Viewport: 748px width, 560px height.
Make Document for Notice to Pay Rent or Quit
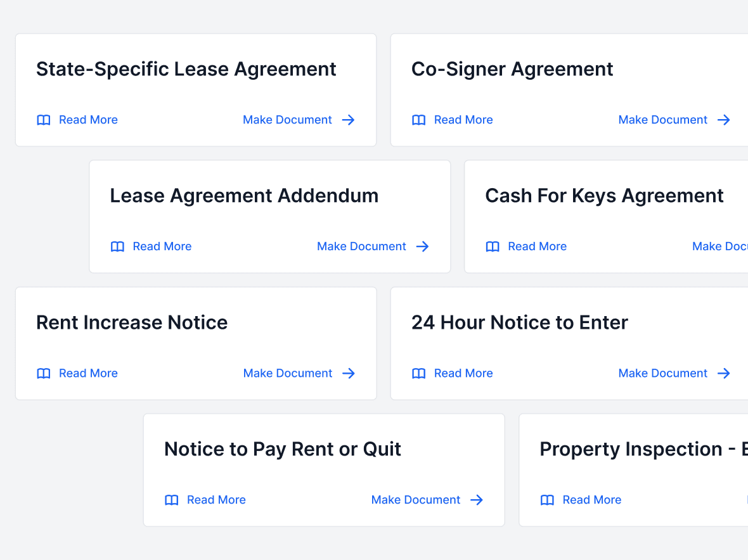(416, 500)
